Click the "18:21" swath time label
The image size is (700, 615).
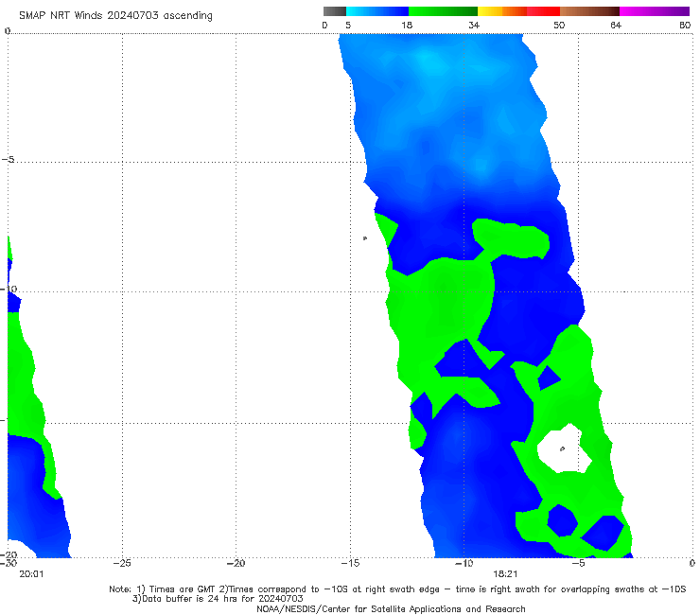[505, 574]
